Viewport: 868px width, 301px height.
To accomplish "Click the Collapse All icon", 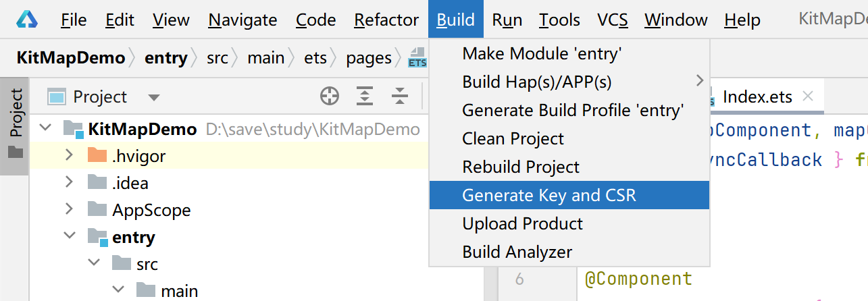I will 400,97.
